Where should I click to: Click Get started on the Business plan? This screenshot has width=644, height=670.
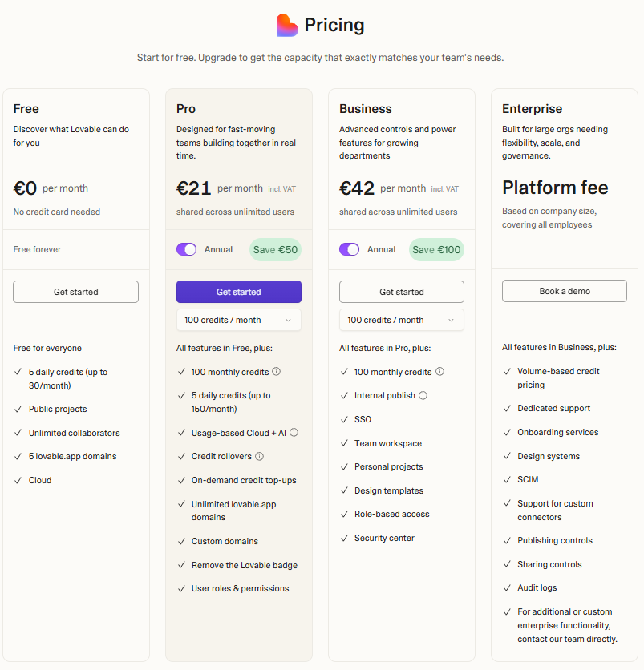401,292
